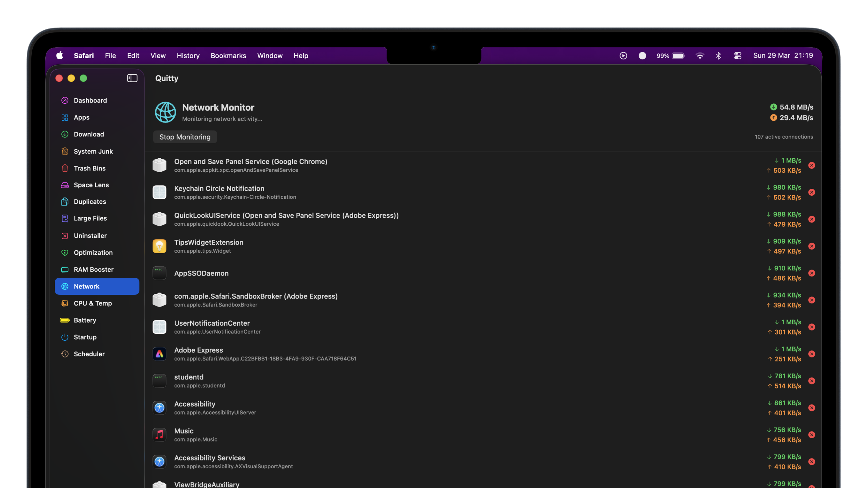Terminate the Music network connection
The width and height of the screenshot is (868, 488).
click(812, 435)
